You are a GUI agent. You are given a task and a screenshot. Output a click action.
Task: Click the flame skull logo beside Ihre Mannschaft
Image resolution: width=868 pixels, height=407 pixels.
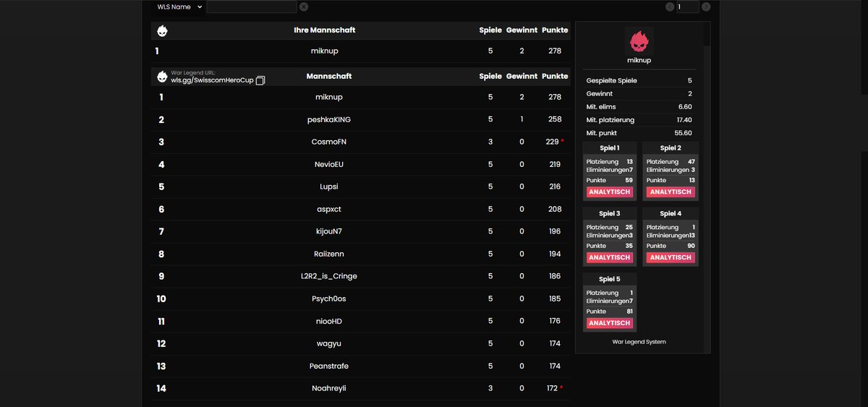[x=162, y=30]
